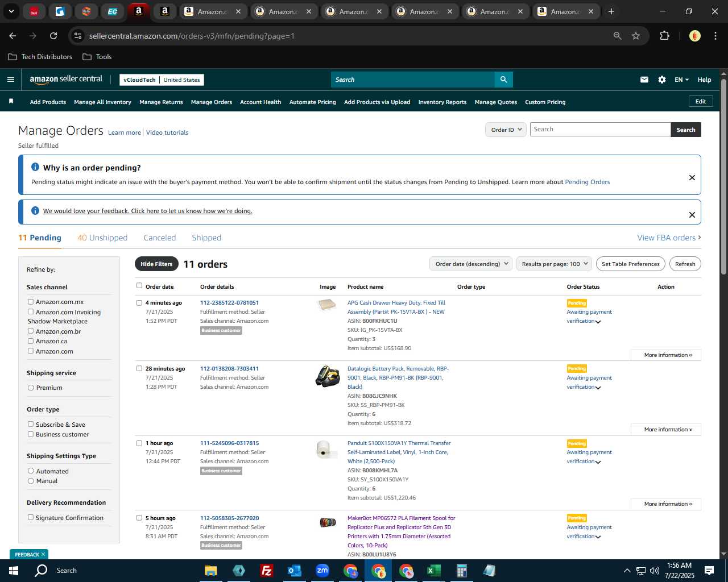
Task: Check the Amazon.ca sales channel
Action: [31, 341]
